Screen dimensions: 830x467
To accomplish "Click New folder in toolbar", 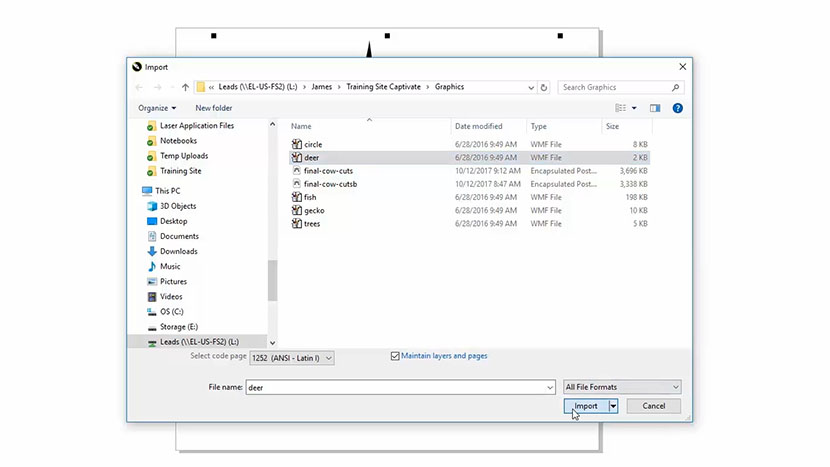I will pos(213,108).
